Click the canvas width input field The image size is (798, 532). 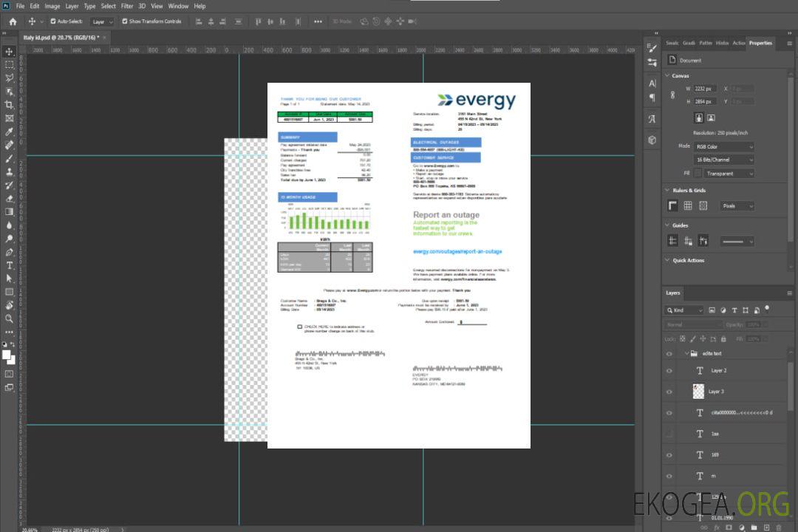(x=706, y=89)
